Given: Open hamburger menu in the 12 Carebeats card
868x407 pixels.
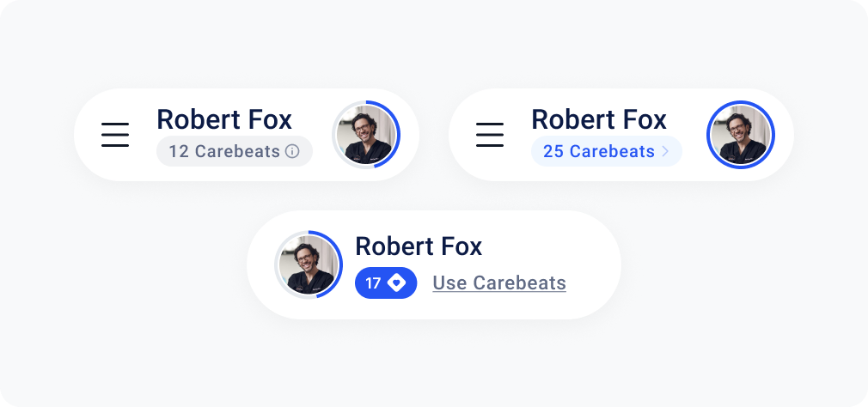Looking at the screenshot, I should (x=115, y=135).
